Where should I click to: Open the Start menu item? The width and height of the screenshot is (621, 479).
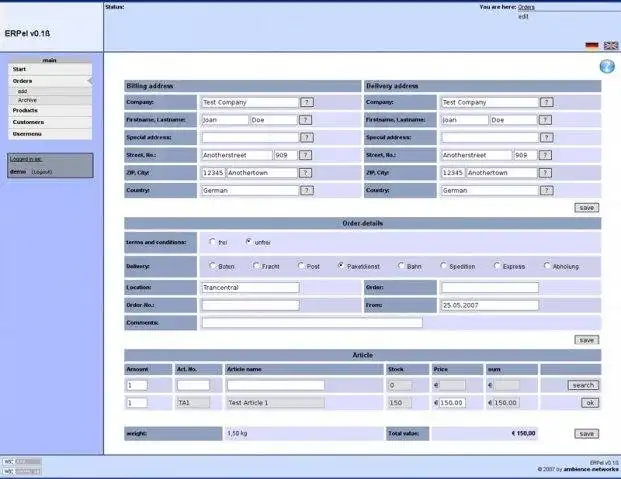tap(50, 69)
